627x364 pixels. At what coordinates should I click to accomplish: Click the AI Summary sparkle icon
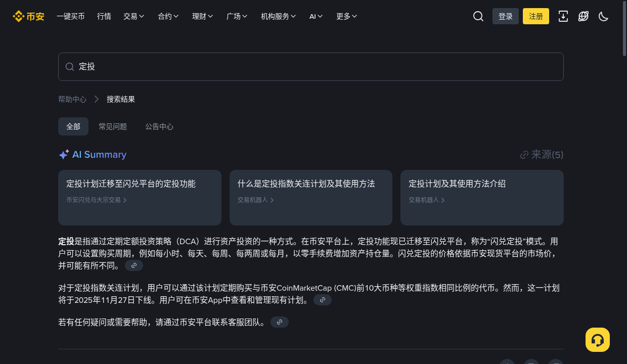click(x=64, y=155)
